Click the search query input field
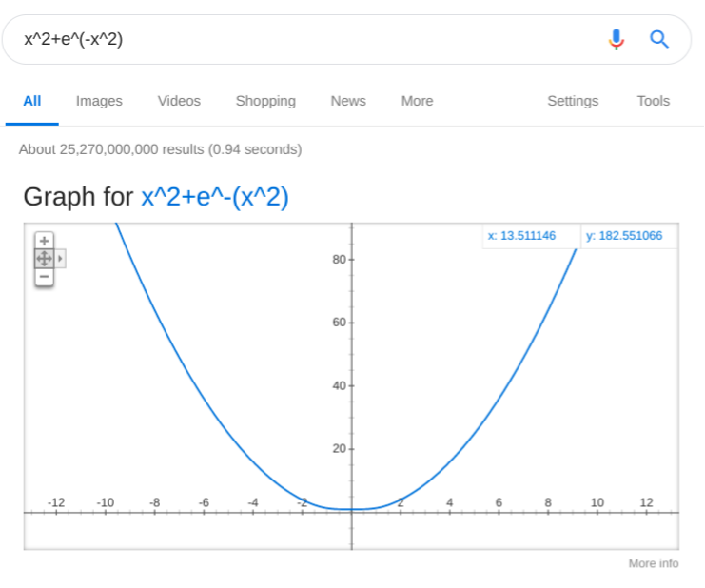 [x=304, y=39]
